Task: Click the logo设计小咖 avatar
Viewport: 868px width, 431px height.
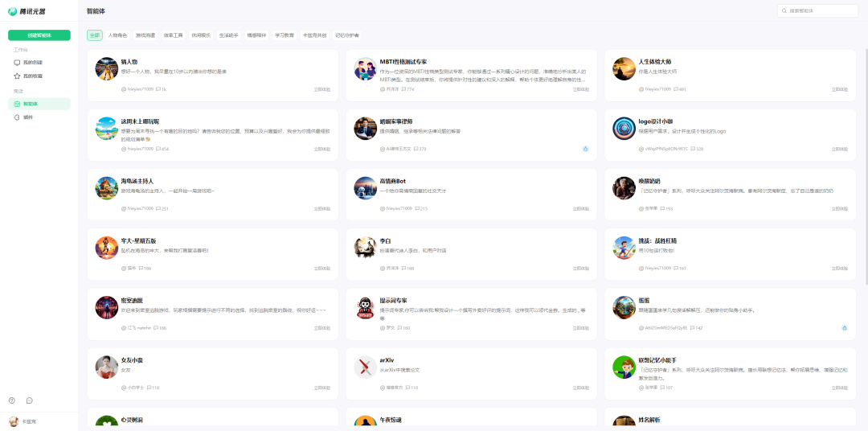Action: (624, 129)
